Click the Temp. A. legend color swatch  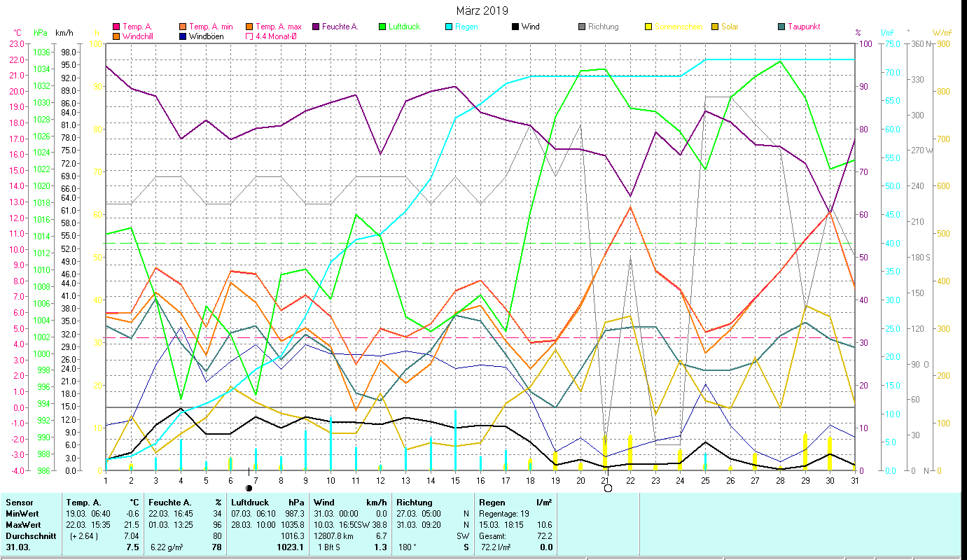[x=116, y=27]
